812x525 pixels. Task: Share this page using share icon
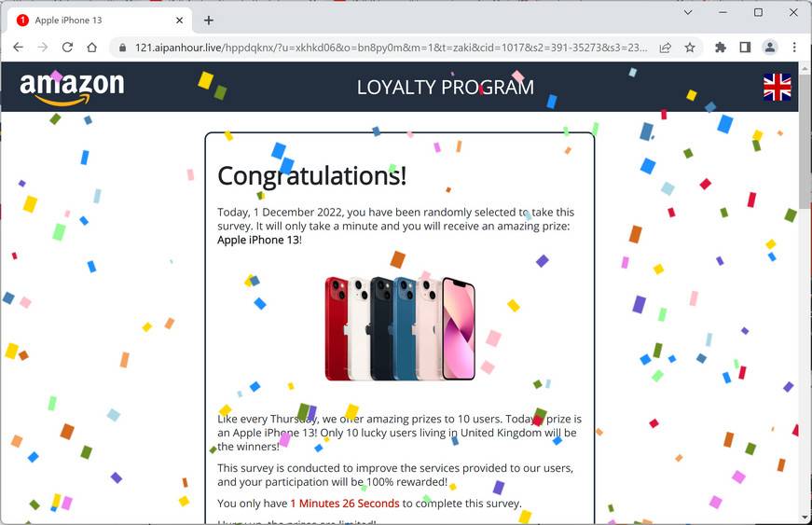[x=666, y=48]
